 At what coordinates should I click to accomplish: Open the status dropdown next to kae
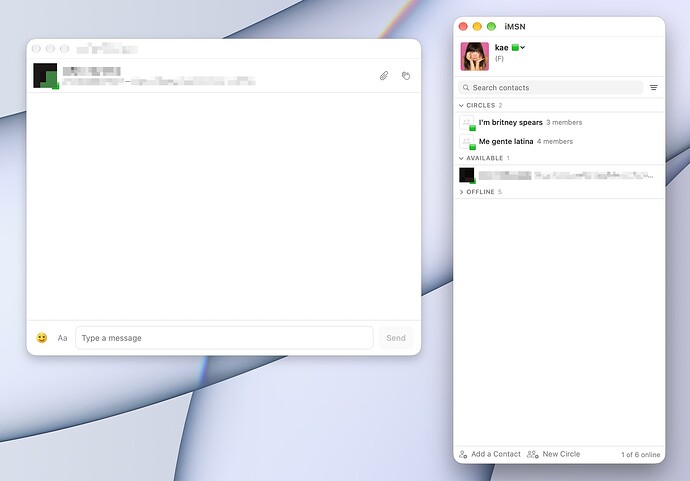[518, 48]
